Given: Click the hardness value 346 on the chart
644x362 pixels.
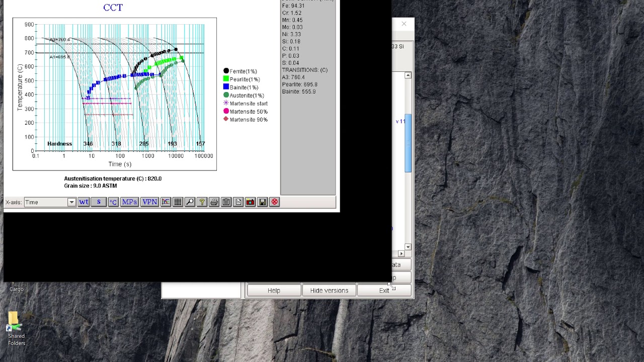Looking at the screenshot, I should click(88, 144).
